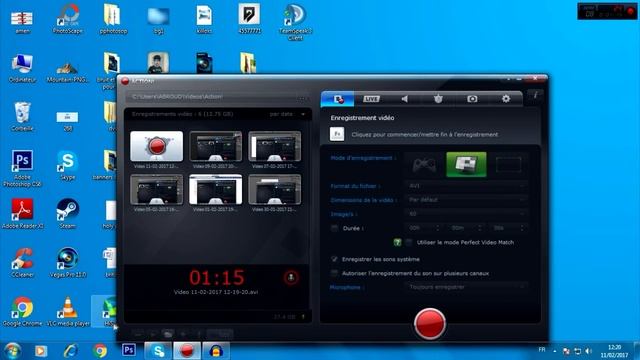The image size is (640, 360).
Task: Open the Corbeille recycle bin
Action: (22, 116)
